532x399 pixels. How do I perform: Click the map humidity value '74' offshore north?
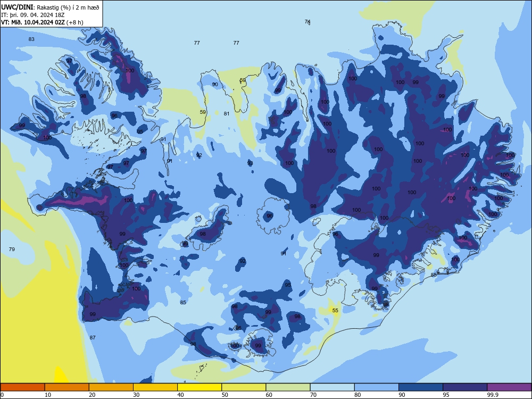pos(307,21)
